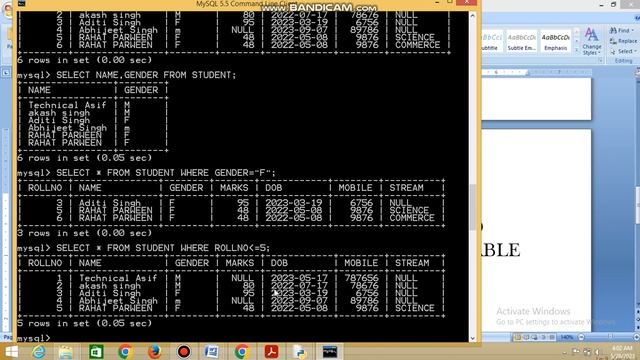Open the Styles pane dialog launcher
Image resolution: width=640 pixels, height=360 pixels.
click(600, 60)
